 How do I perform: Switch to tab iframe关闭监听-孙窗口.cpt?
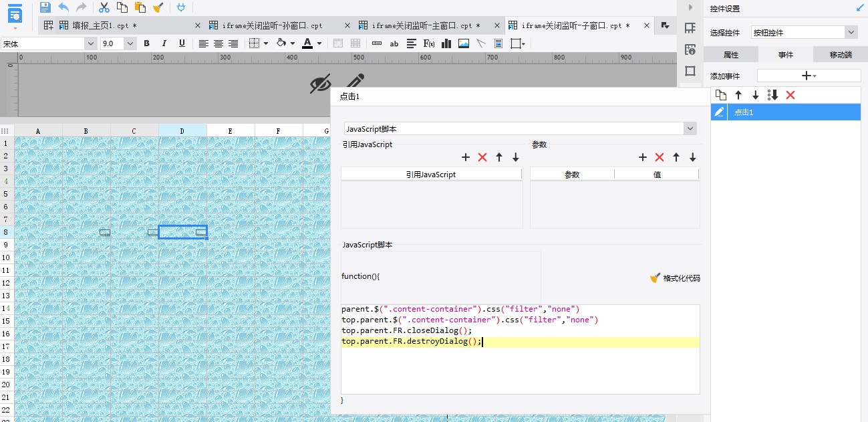pyautogui.click(x=272, y=25)
